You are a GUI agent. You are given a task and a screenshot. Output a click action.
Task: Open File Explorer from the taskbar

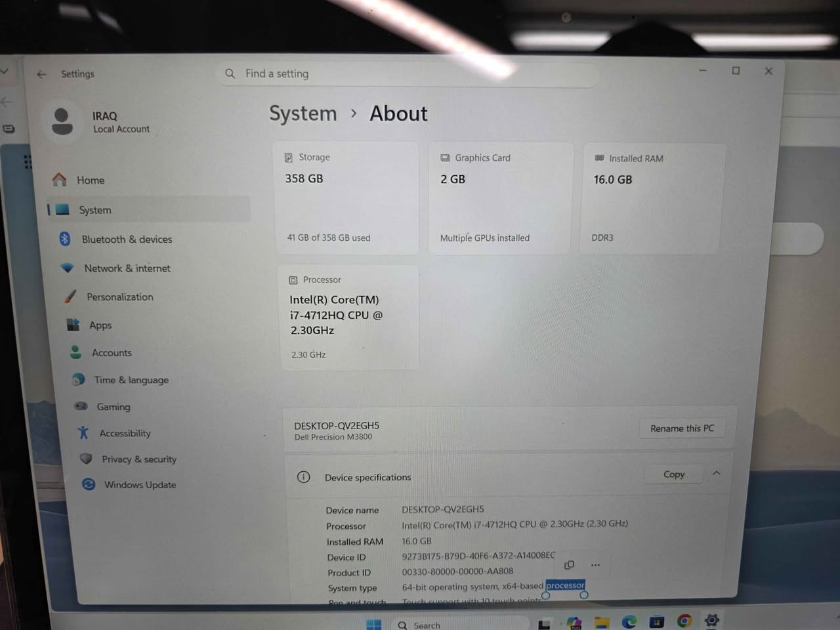(x=602, y=622)
